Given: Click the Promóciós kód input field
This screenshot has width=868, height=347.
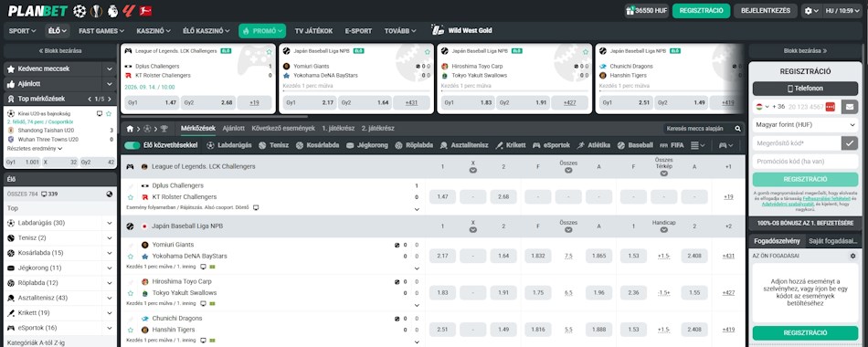Looking at the screenshot, I should (805, 162).
